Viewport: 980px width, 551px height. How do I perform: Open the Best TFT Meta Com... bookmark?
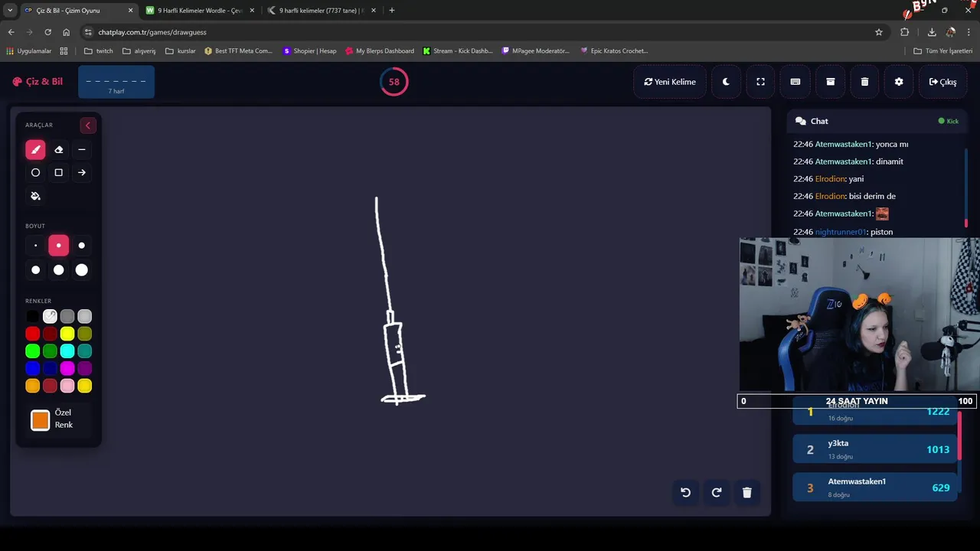coord(238,51)
